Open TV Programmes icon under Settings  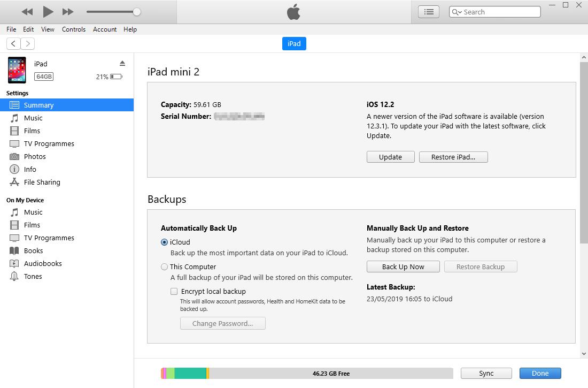pos(14,144)
